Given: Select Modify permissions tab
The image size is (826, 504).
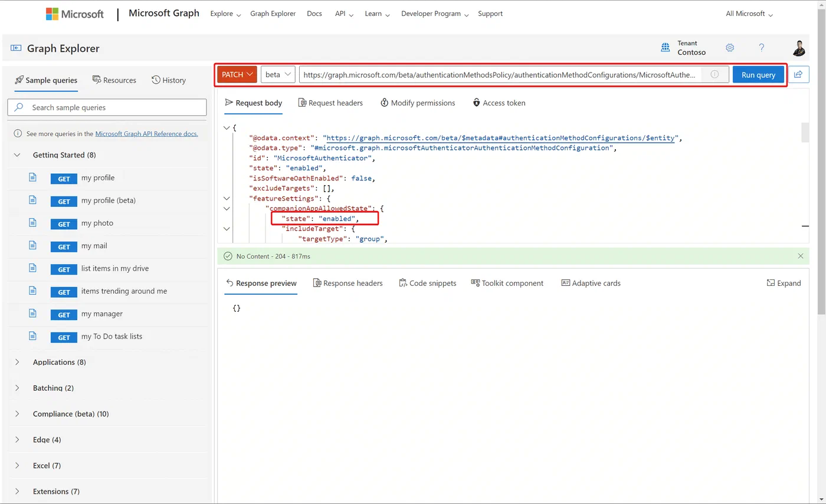Looking at the screenshot, I should click(418, 103).
